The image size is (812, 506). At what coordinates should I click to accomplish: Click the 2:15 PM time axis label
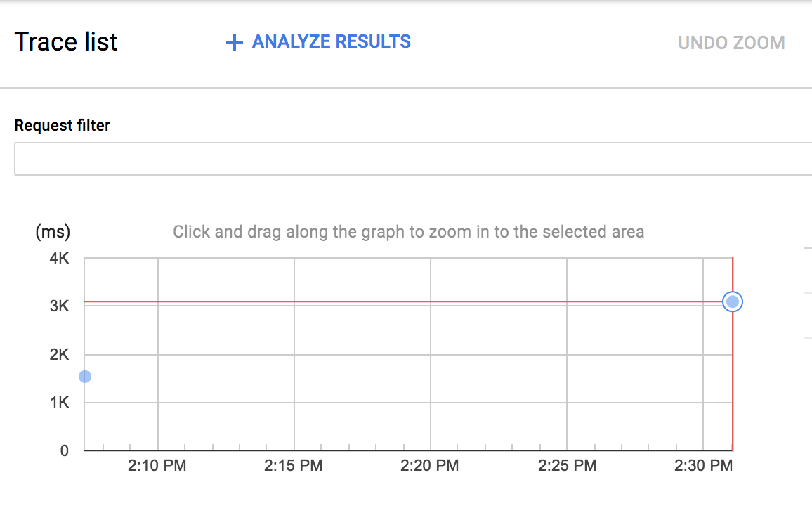tap(294, 466)
